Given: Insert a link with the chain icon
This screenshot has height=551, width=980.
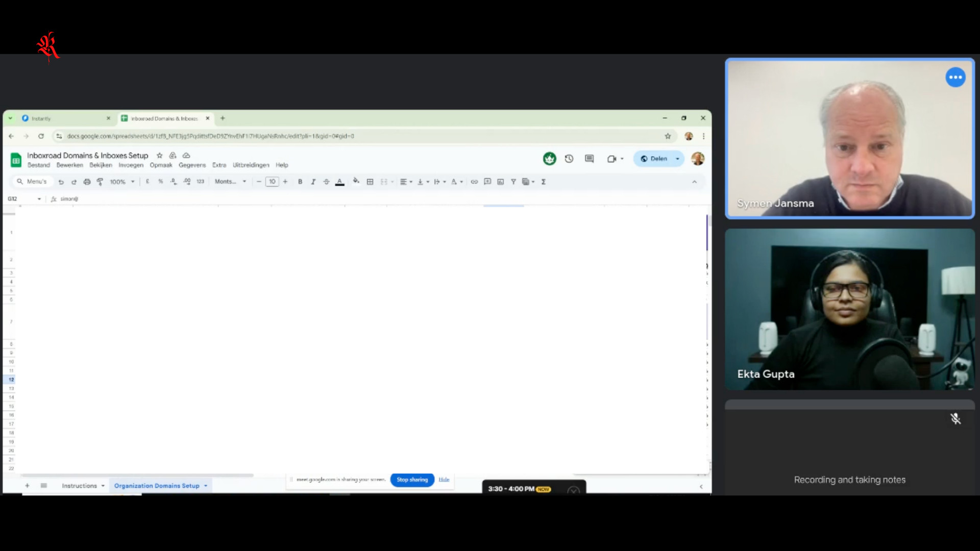Looking at the screenshot, I should tap(474, 182).
